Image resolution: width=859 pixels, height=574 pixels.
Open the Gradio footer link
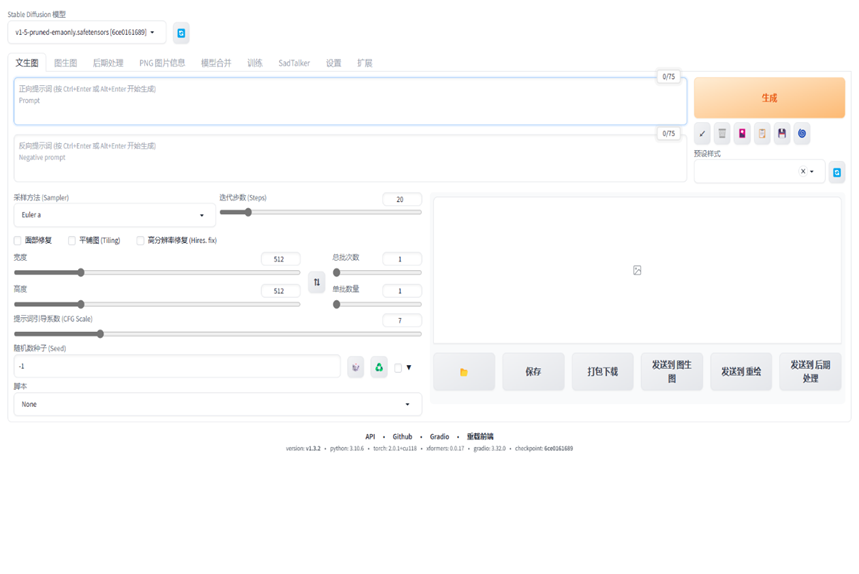(439, 437)
